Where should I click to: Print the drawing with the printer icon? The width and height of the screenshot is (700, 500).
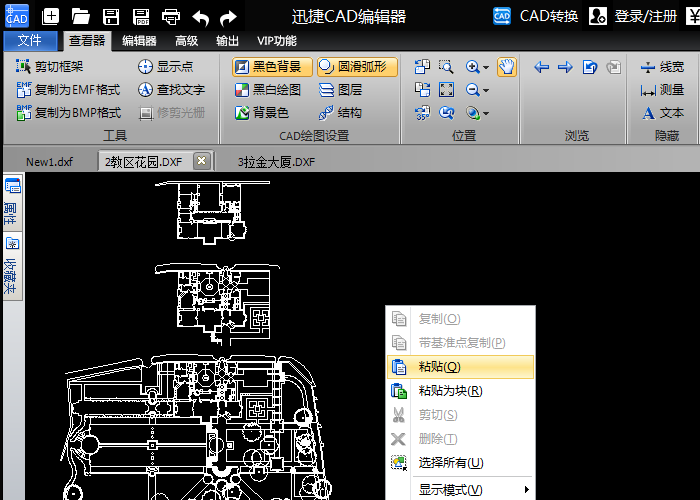coord(171,17)
